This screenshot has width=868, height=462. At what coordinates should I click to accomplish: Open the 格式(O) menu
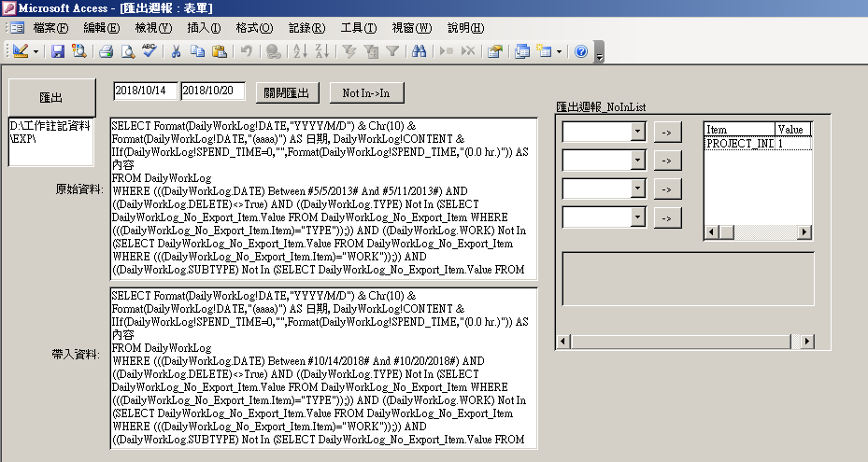254,28
